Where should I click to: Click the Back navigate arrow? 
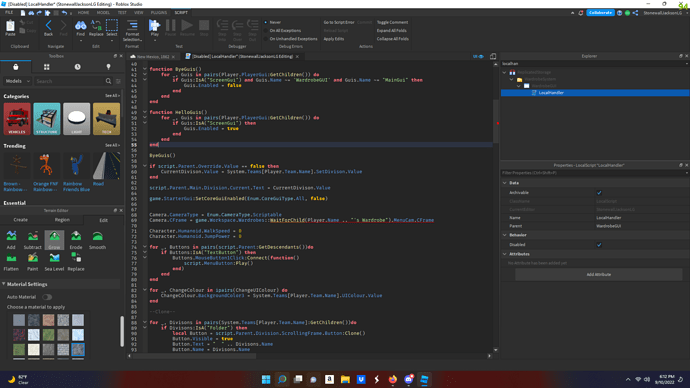(48, 27)
